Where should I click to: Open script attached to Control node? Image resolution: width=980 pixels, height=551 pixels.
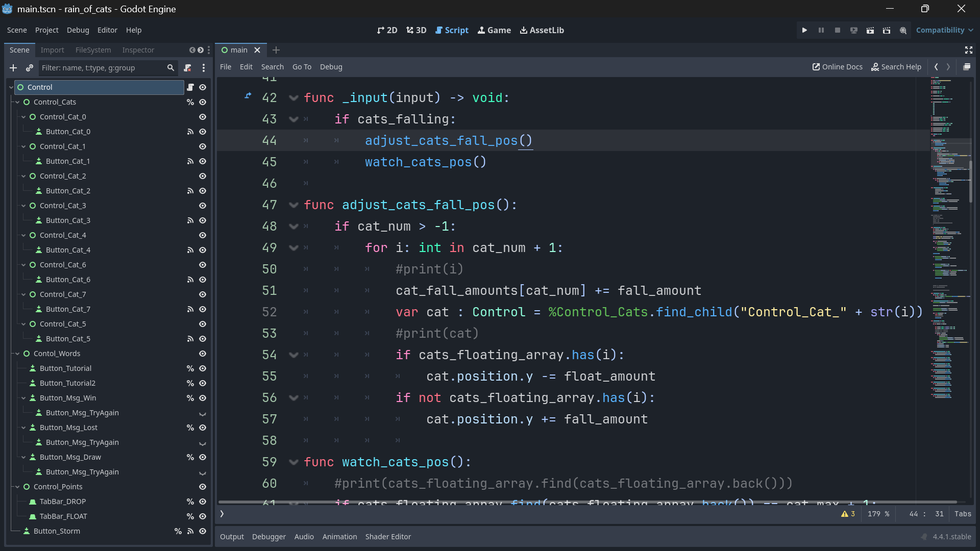tap(190, 87)
